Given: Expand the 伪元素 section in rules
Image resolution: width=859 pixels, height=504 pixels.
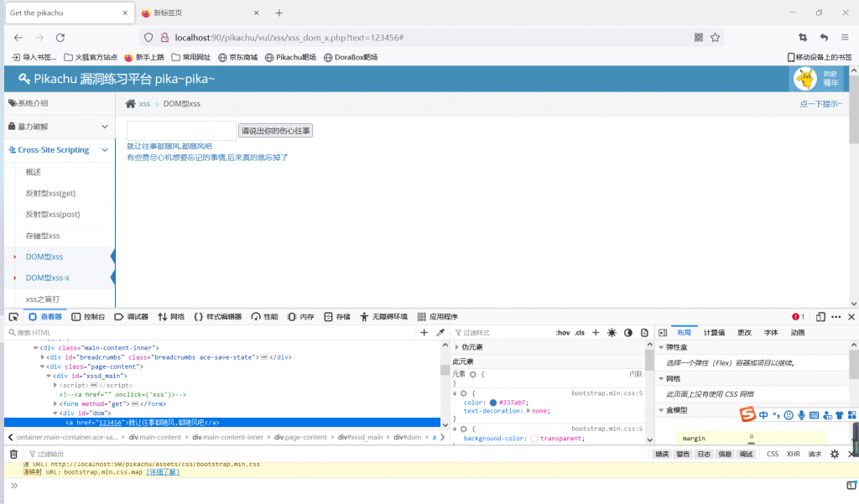Looking at the screenshot, I should tap(456, 347).
